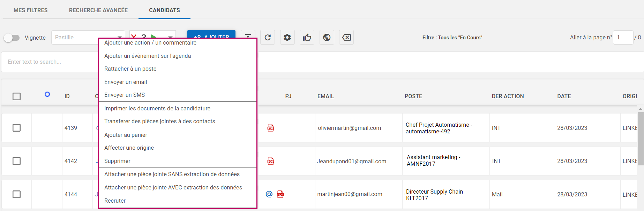The width and height of the screenshot is (644, 211).
Task: Check the box for candidate 4139
Action: coord(16,128)
